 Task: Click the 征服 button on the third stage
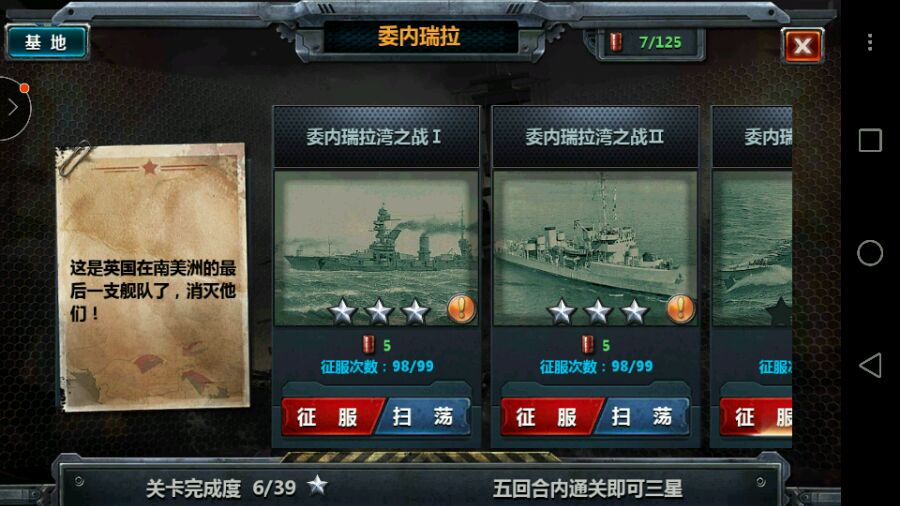click(756, 417)
